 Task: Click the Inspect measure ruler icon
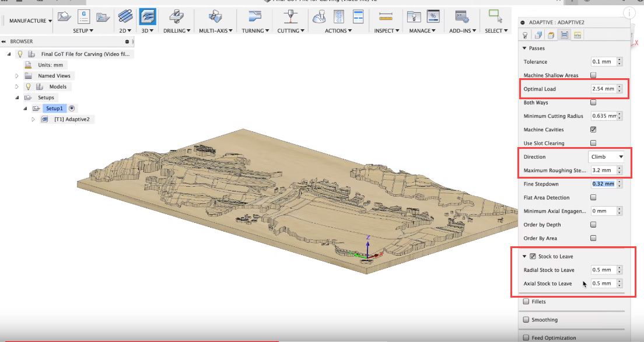(x=386, y=16)
